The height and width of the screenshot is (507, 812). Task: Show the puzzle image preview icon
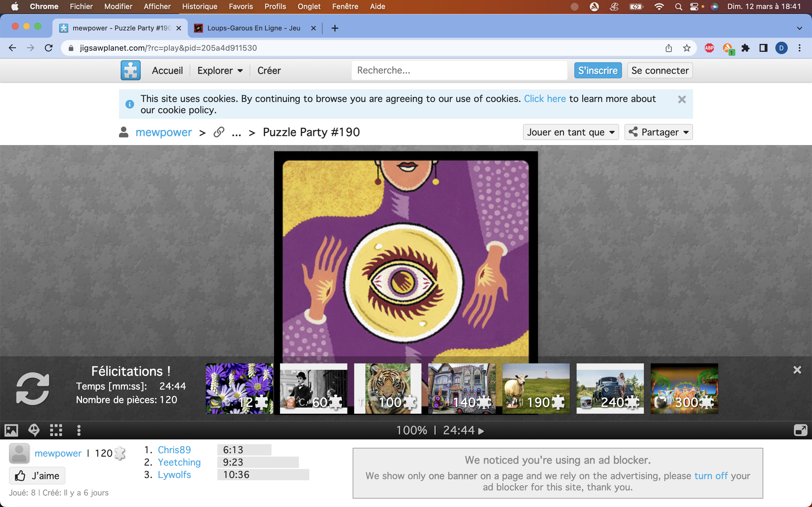coord(11,430)
